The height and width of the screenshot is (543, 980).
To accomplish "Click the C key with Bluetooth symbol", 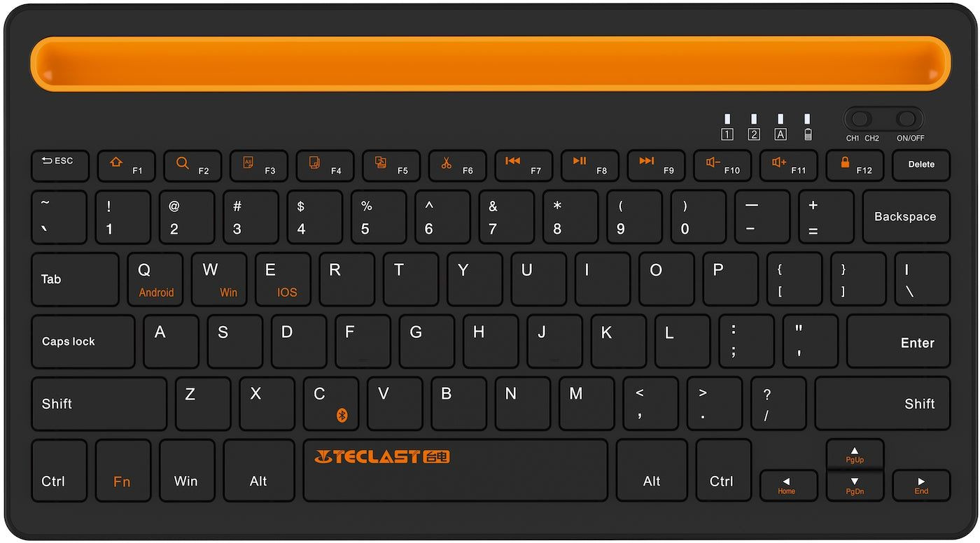I will click(330, 404).
